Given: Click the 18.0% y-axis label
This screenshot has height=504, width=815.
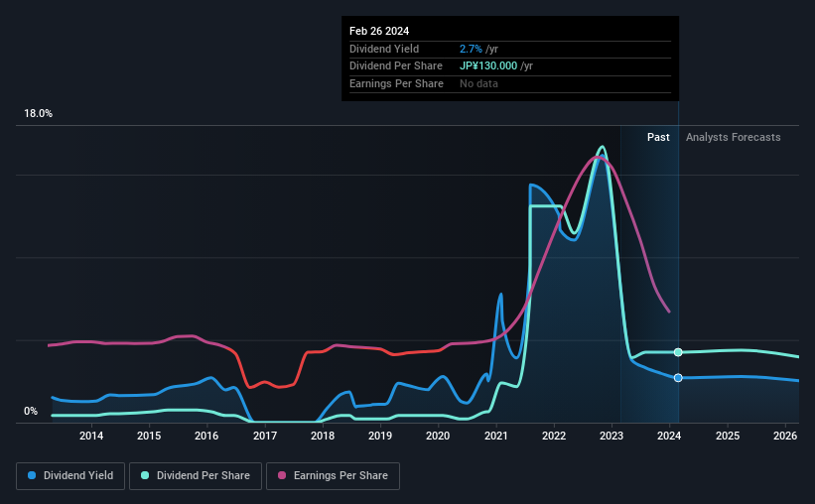Looking at the screenshot, I should pos(38,114).
